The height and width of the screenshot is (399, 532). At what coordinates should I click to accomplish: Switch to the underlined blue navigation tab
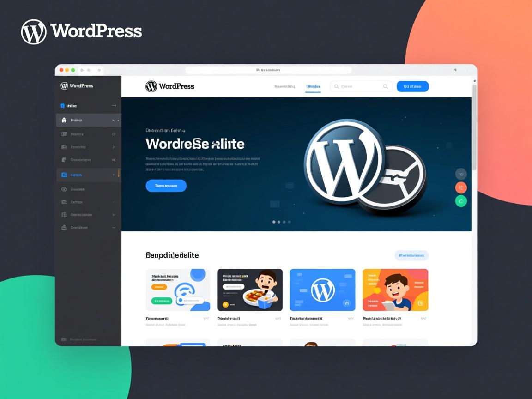(313, 86)
